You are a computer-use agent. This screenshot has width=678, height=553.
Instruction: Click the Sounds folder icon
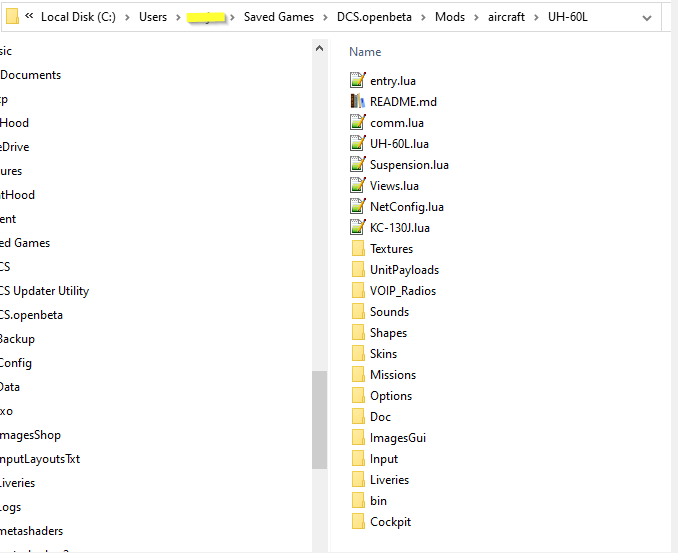358,311
